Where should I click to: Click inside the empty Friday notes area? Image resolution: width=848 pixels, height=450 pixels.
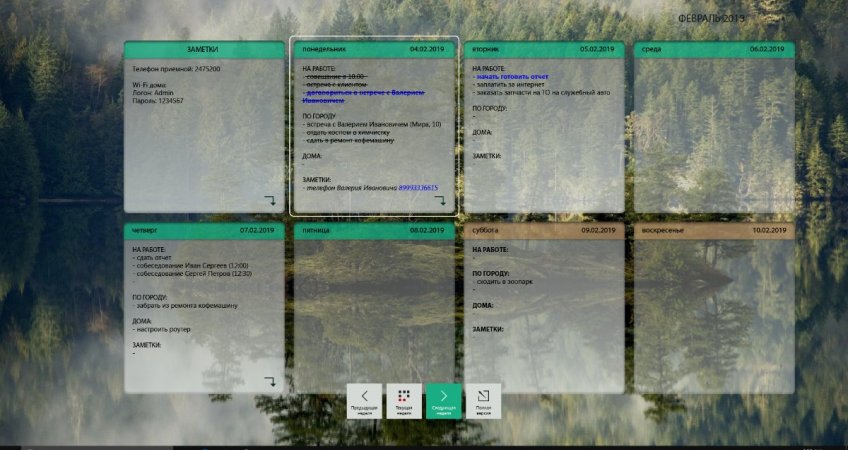(x=374, y=310)
